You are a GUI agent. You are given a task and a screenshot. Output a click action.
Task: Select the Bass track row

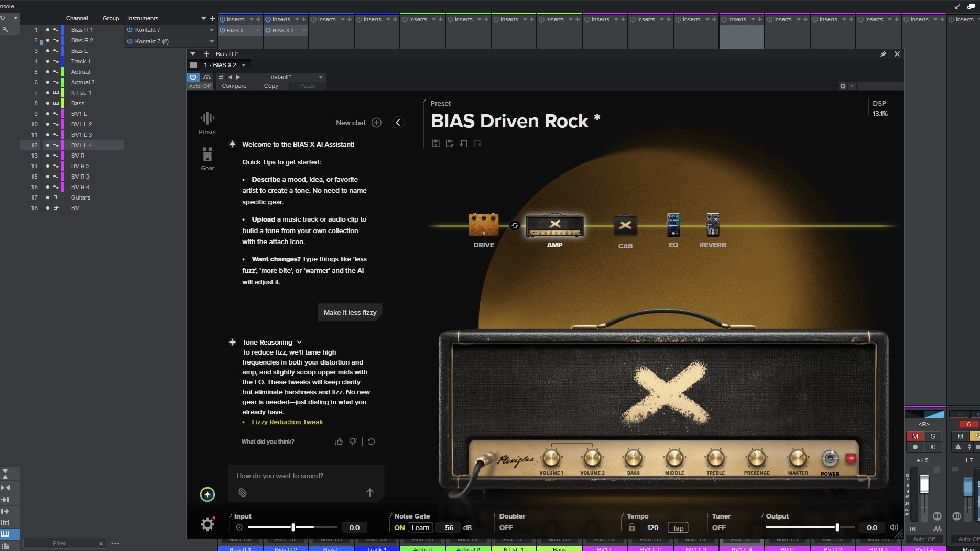click(x=72, y=103)
